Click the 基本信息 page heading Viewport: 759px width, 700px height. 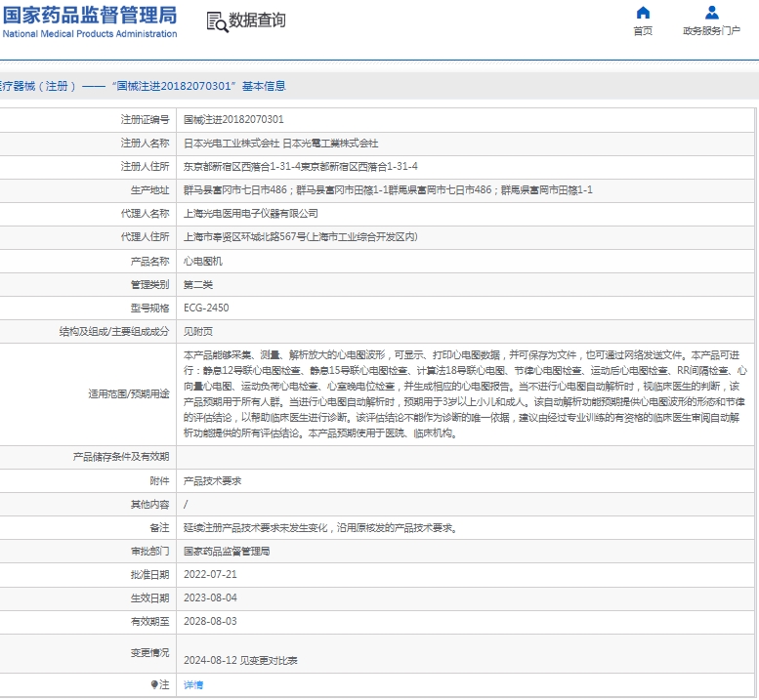(264, 86)
